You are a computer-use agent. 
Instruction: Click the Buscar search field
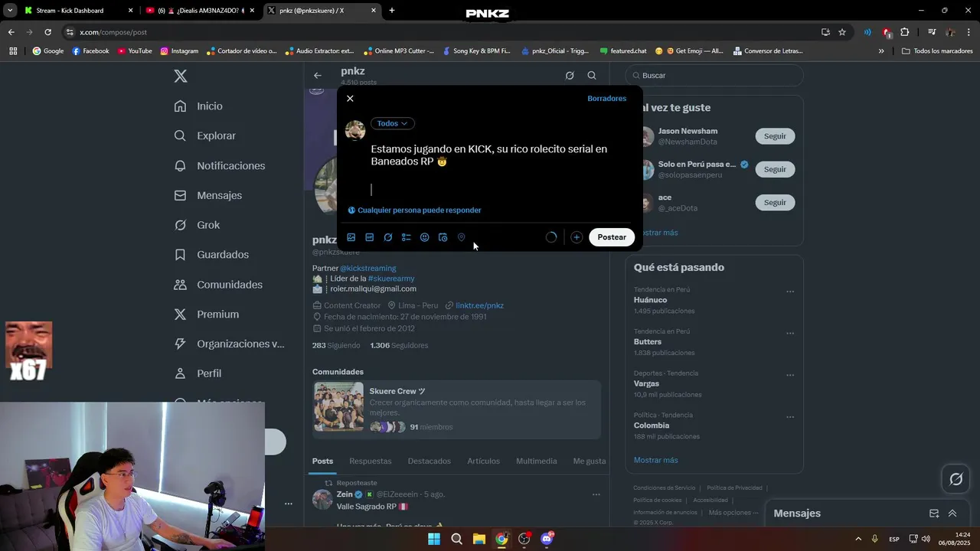pos(714,76)
